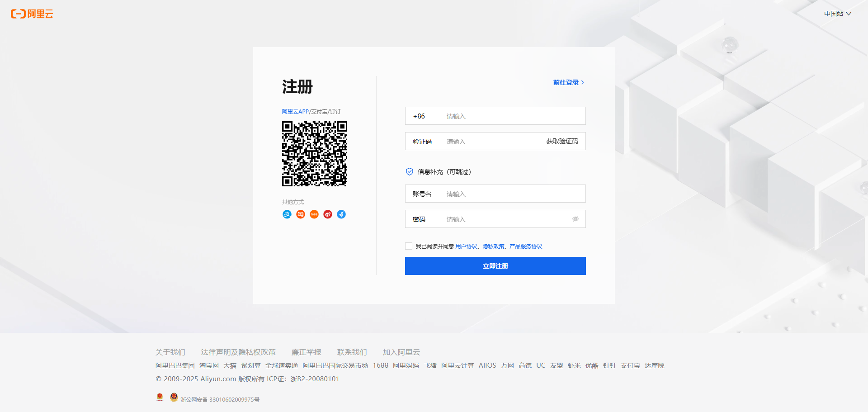The height and width of the screenshot is (412, 868).
Task: Click 友盟 footer link
Action: [557, 365]
